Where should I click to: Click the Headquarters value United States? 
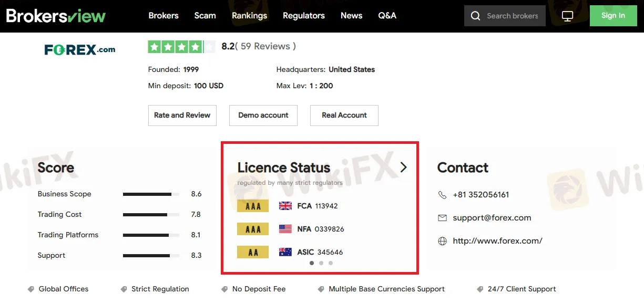[x=352, y=69]
